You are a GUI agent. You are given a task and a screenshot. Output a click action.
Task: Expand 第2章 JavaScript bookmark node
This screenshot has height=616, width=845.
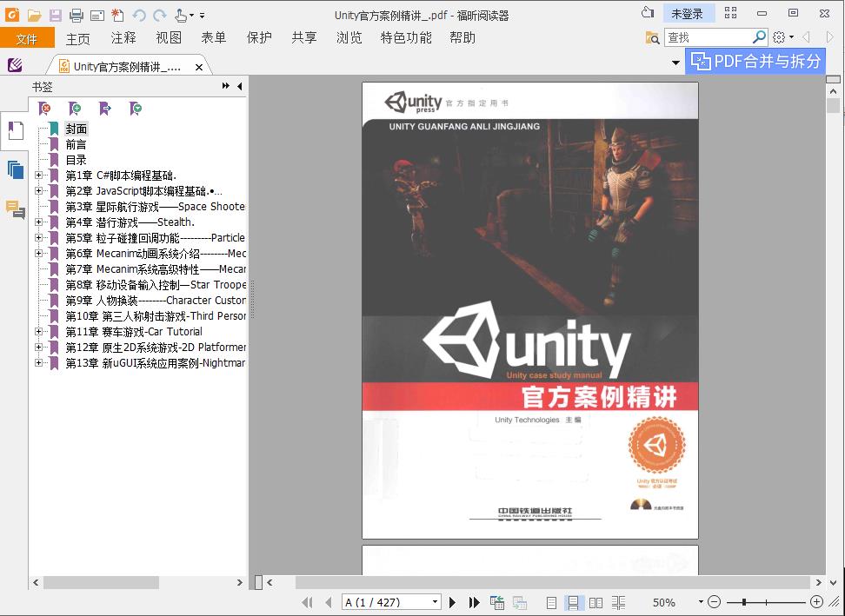38,190
